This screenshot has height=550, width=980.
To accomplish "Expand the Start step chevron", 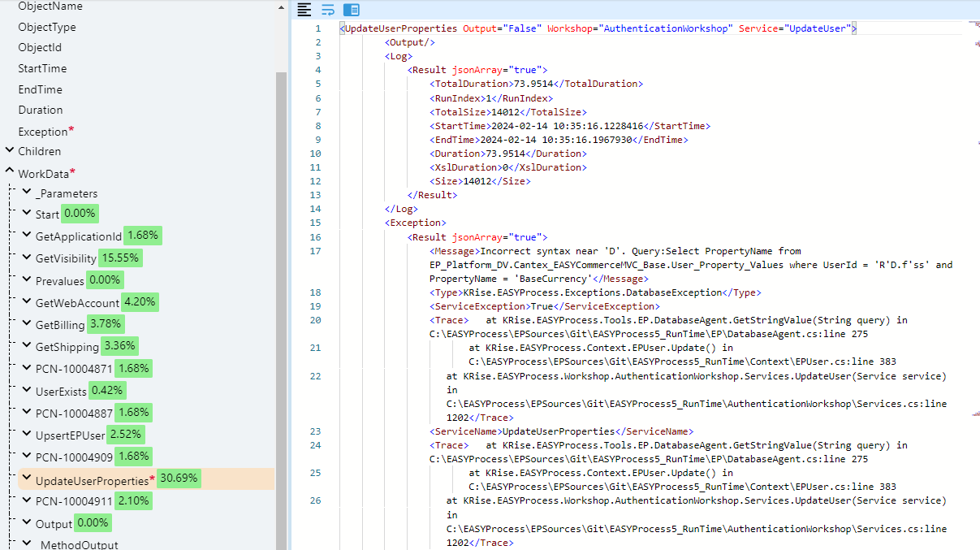I will (x=27, y=214).
